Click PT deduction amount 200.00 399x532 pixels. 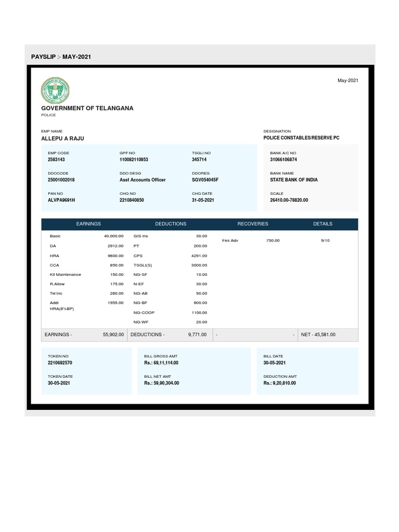(201, 246)
